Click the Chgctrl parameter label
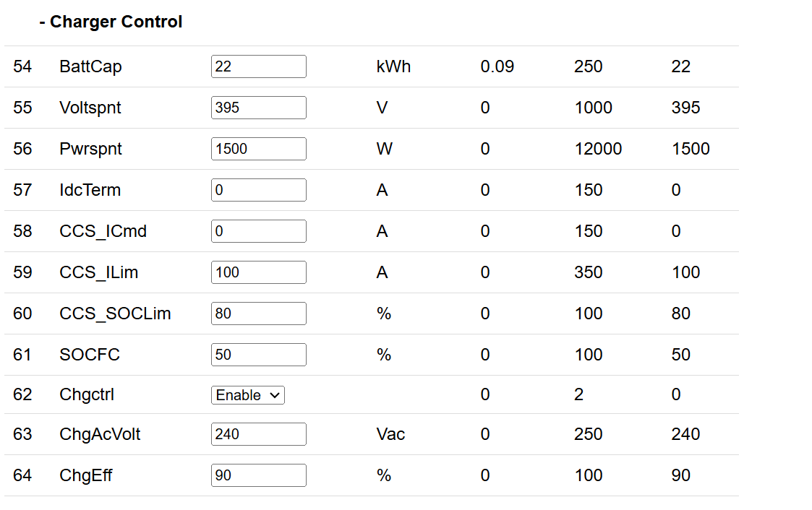This screenshot has width=812, height=510. click(87, 394)
